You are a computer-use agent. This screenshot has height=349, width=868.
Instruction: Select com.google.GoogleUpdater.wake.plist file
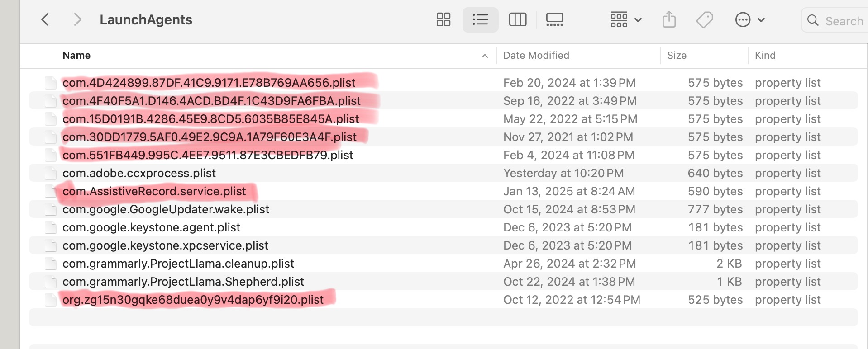point(166,209)
